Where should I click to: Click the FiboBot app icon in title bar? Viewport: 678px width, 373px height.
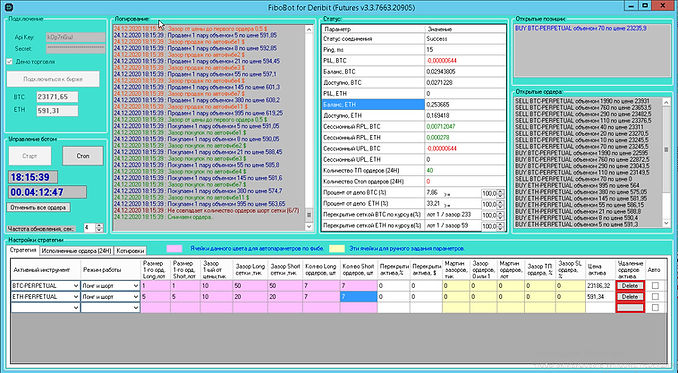click(9, 6)
